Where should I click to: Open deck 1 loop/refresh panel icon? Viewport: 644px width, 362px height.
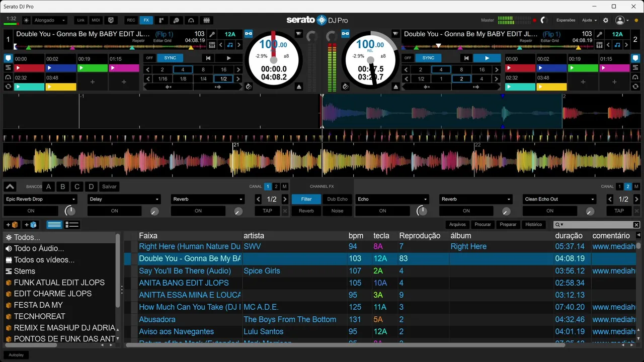click(8, 86)
